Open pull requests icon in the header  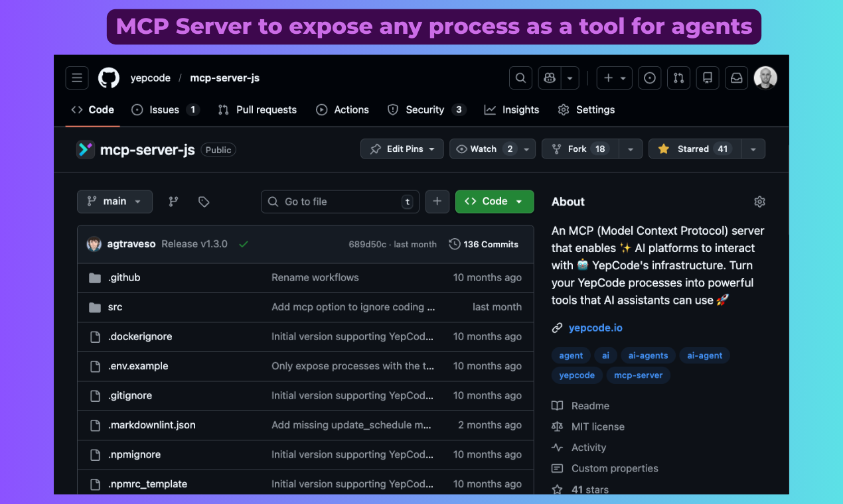(x=678, y=78)
